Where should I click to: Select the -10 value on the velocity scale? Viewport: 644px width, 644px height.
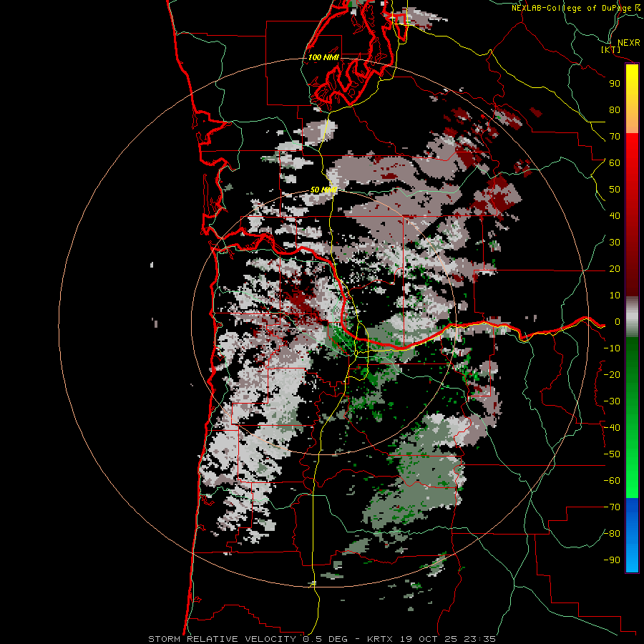coord(612,348)
